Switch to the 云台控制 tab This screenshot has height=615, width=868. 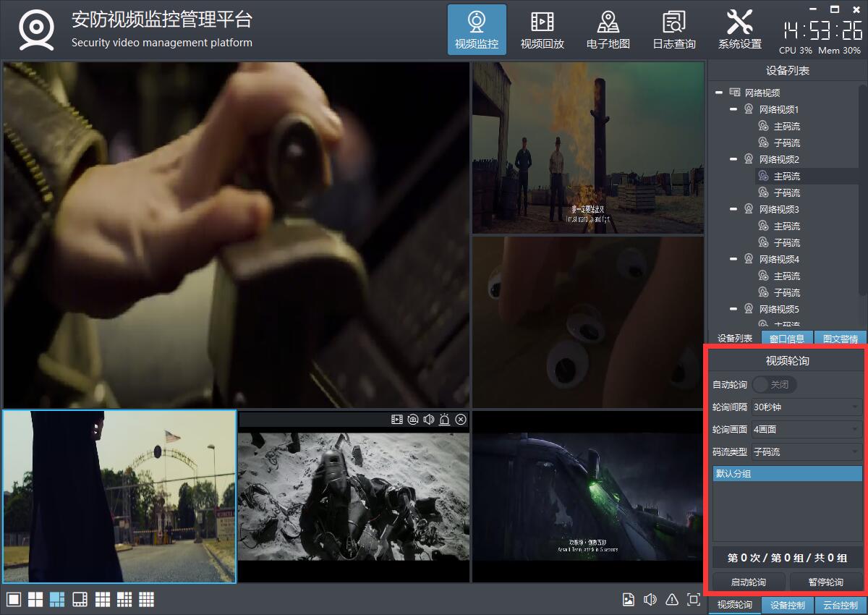841,606
